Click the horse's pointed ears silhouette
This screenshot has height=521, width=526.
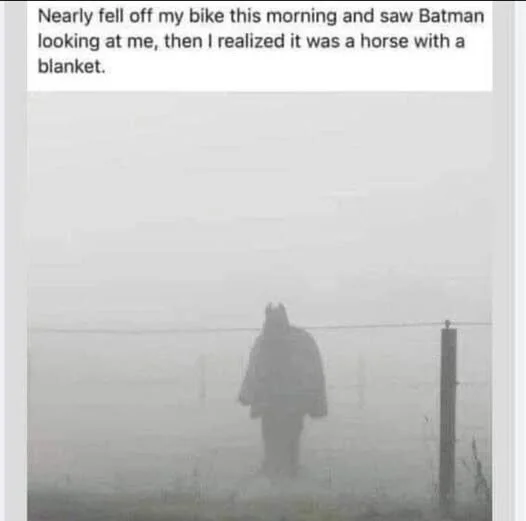[x=276, y=308]
